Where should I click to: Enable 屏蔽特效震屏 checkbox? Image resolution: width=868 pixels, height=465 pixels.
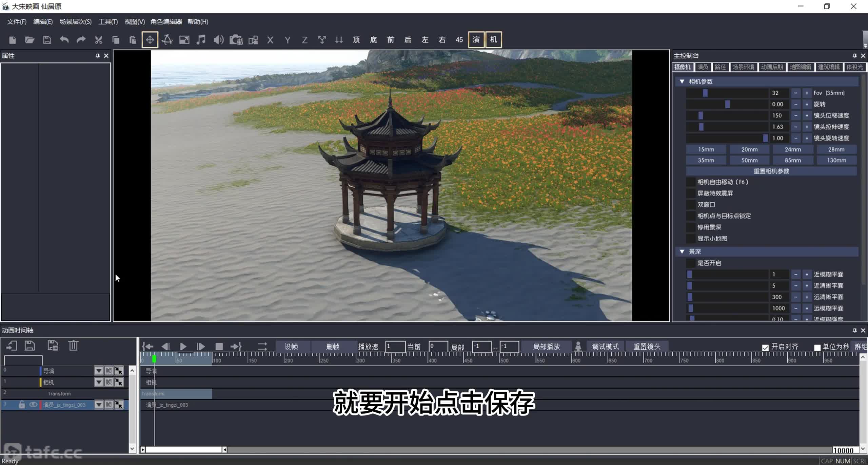[691, 193]
